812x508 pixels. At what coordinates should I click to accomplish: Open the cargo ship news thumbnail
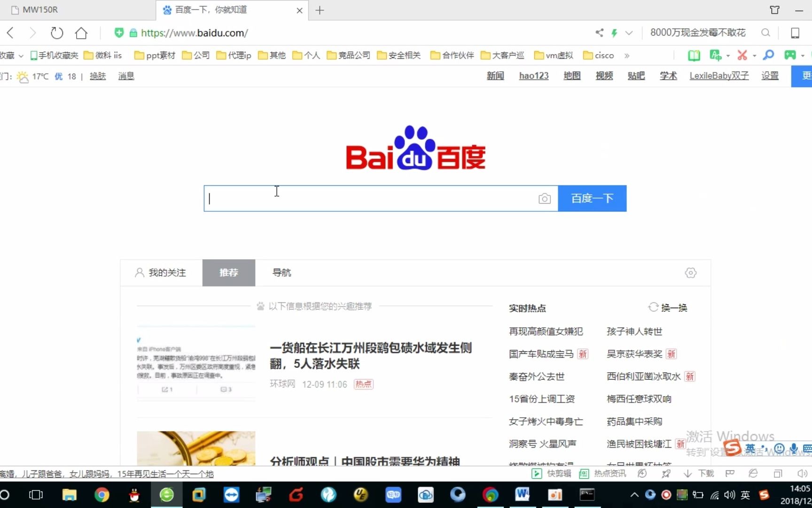coord(196,362)
